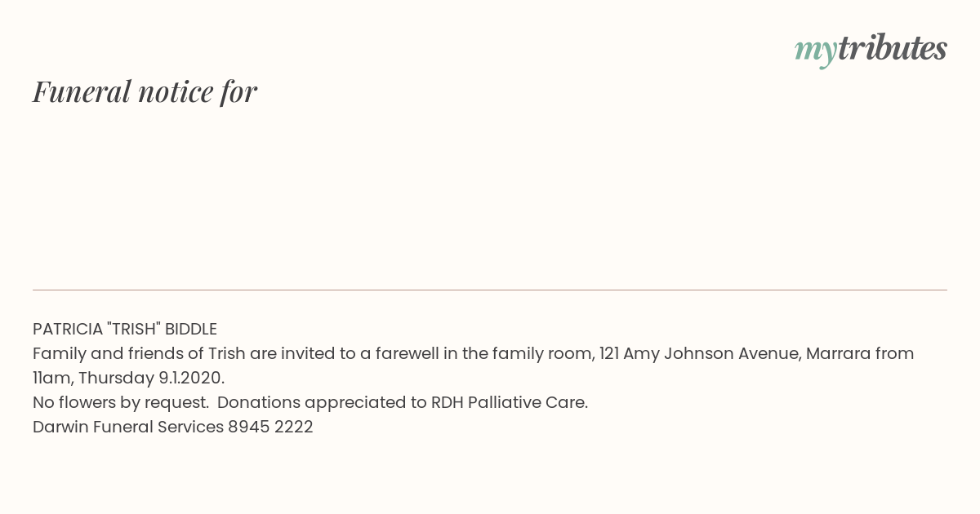Click the dark "tributes" wordmark text
Viewport: 980px width, 514px height.
point(893,48)
